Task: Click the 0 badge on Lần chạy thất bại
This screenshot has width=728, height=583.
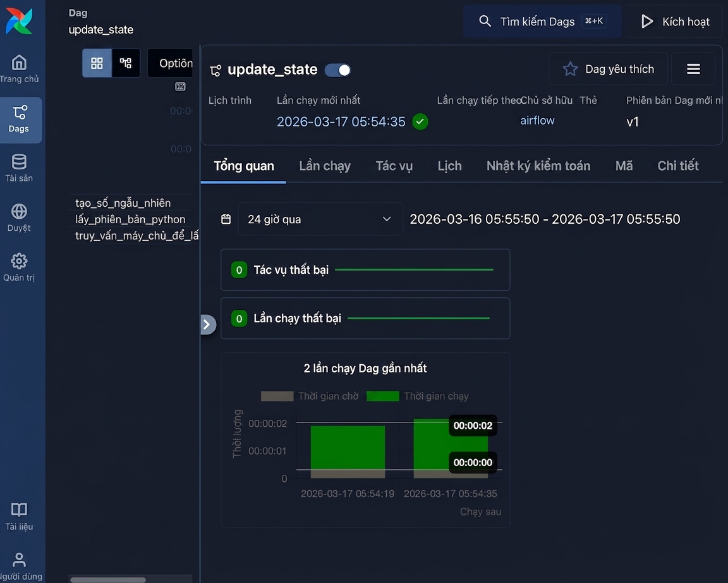Action: pos(239,319)
